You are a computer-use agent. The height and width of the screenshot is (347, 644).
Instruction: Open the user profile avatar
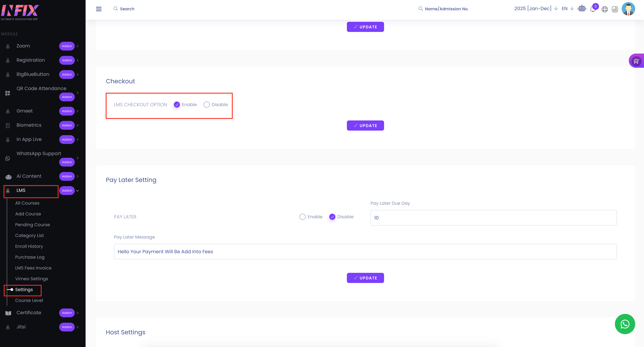(628, 9)
